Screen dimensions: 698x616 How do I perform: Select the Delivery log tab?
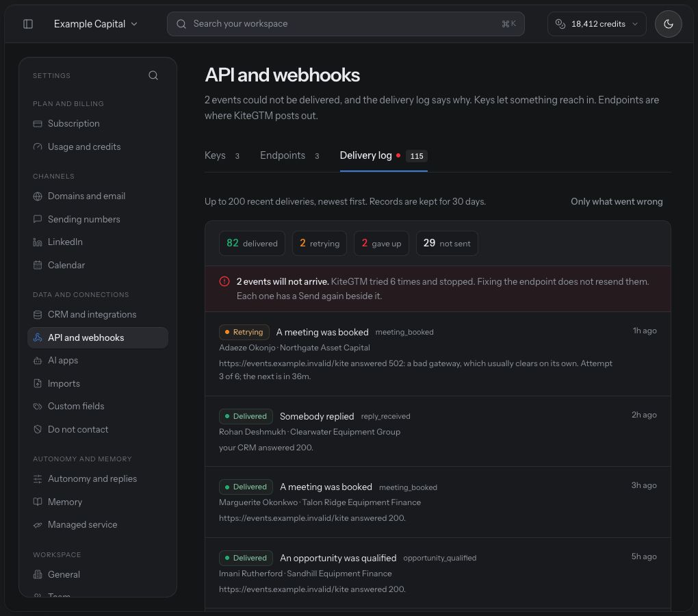384,156
